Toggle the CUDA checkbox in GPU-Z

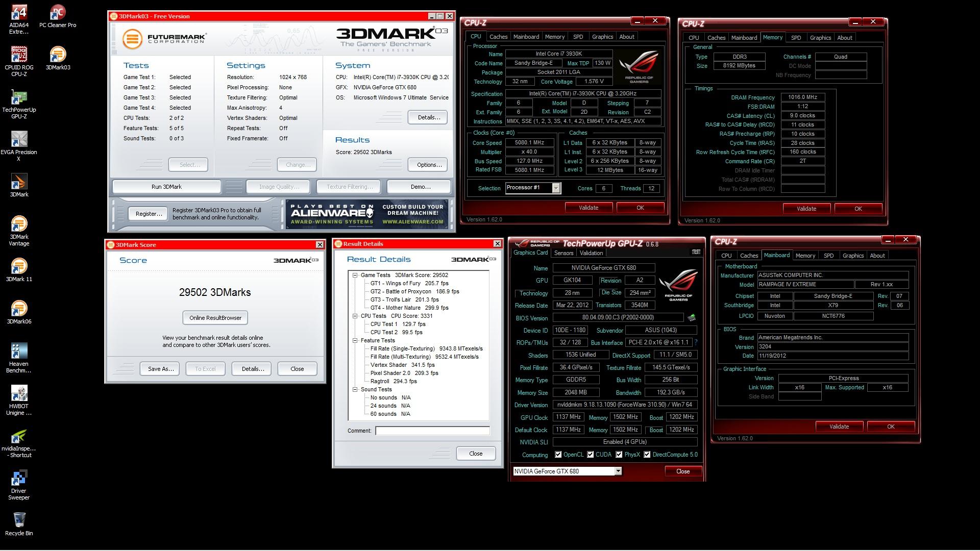click(x=591, y=455)
